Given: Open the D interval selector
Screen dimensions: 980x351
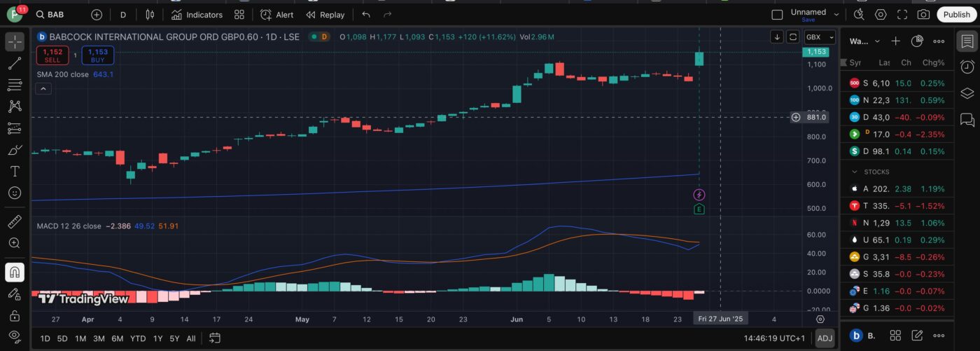Looking at the screenshot, I should point(123,15).
